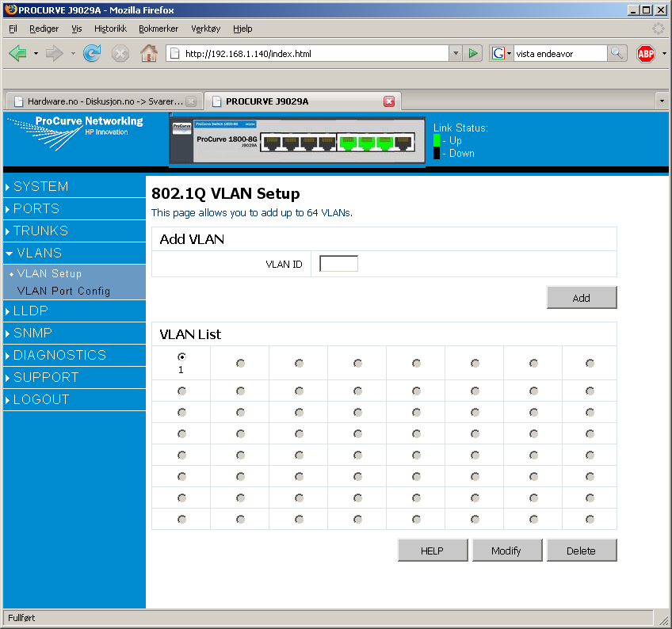Open the search engine selector dropdown
Screen dimensions: 672x629
click(x=509, y=54)
